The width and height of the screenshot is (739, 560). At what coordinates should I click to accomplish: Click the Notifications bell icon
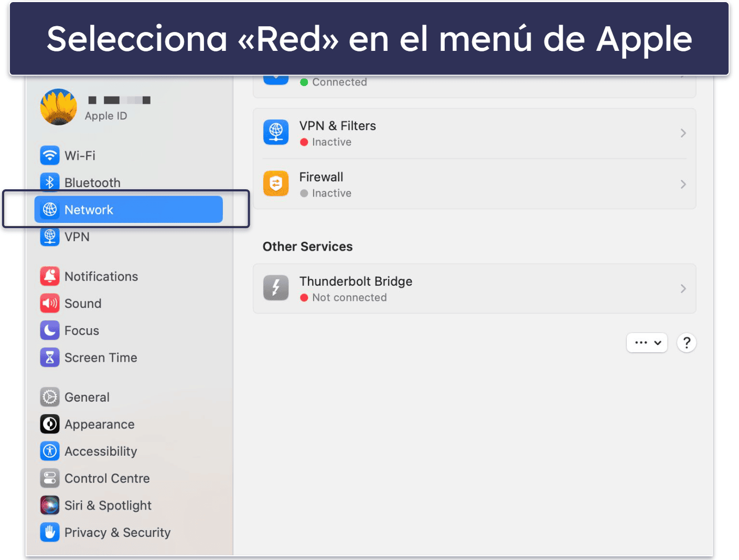click(x=50, y=276)
